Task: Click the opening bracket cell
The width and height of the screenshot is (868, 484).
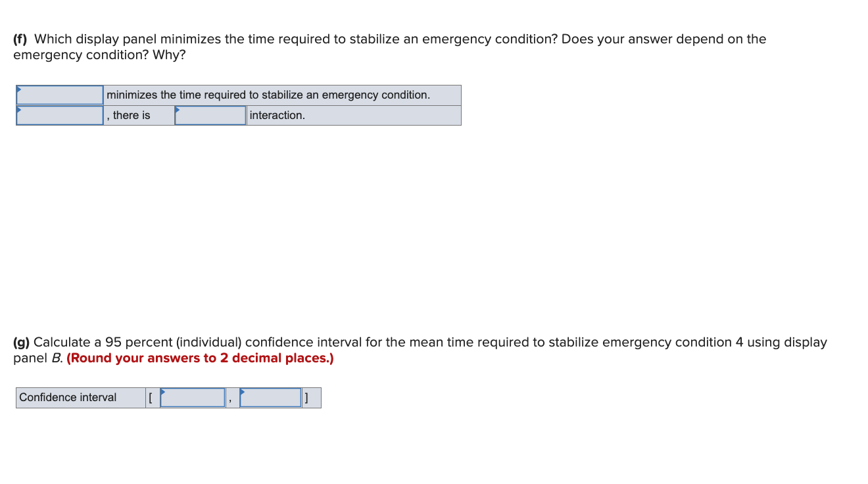Action: [150, 397]
